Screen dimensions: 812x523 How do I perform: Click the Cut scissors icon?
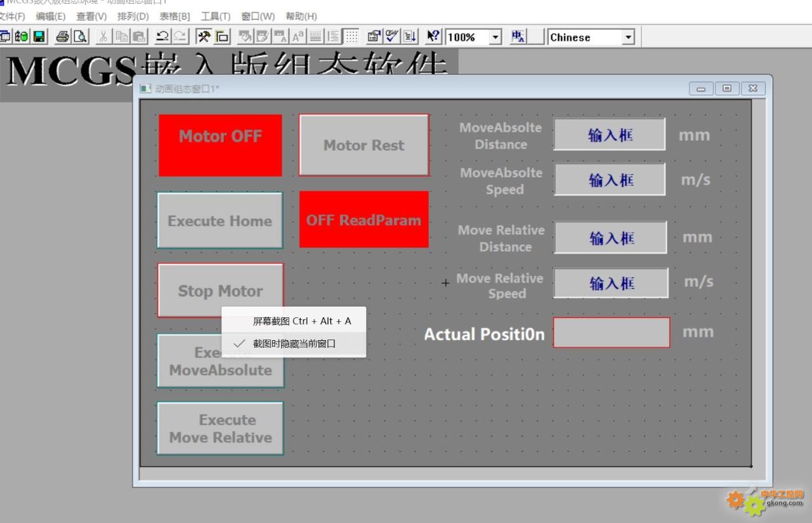(103, 37)
